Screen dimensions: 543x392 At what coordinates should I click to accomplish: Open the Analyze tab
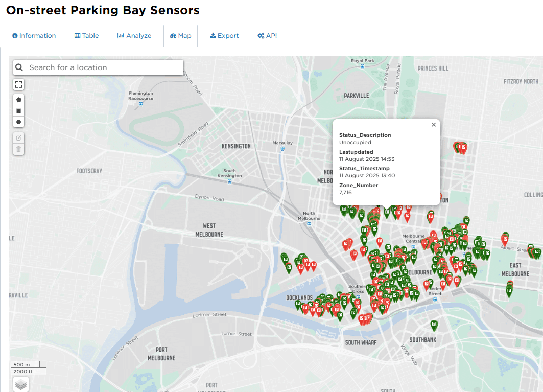134,36
